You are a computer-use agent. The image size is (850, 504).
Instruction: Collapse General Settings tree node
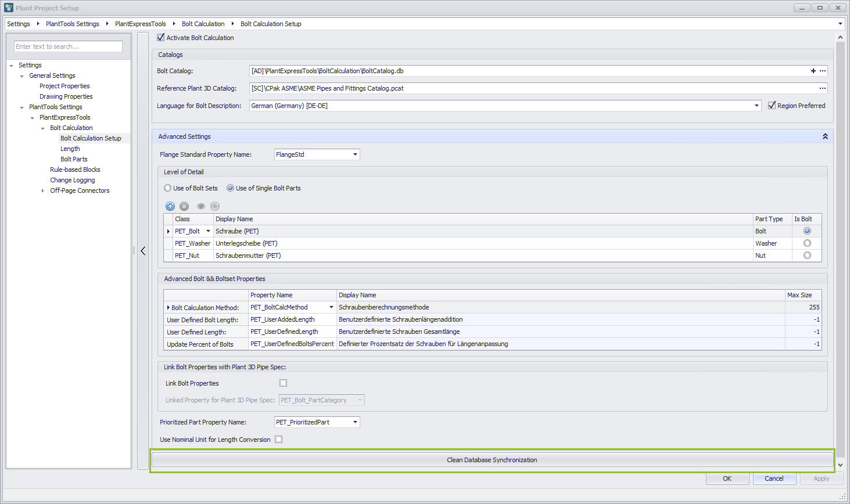coord(21,76)
